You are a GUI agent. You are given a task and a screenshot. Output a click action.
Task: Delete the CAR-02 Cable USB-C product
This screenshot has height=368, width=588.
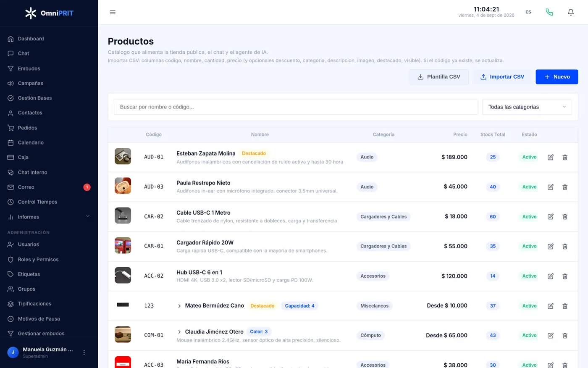point(565,217)
